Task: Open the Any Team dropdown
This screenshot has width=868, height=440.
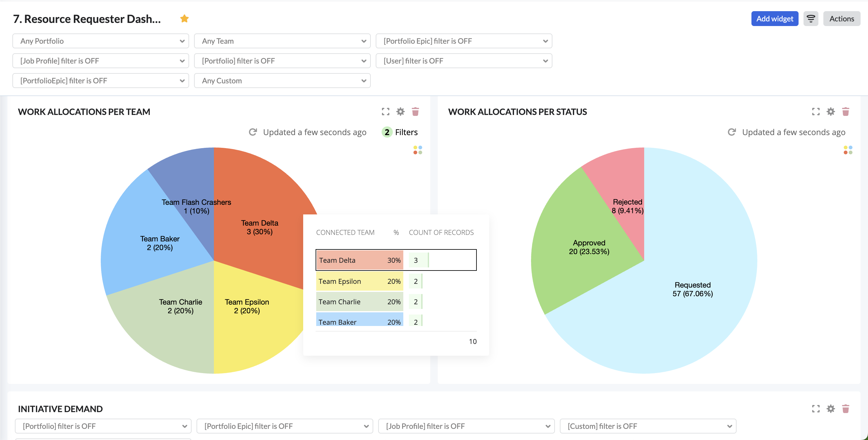Action: click(282, 41)
